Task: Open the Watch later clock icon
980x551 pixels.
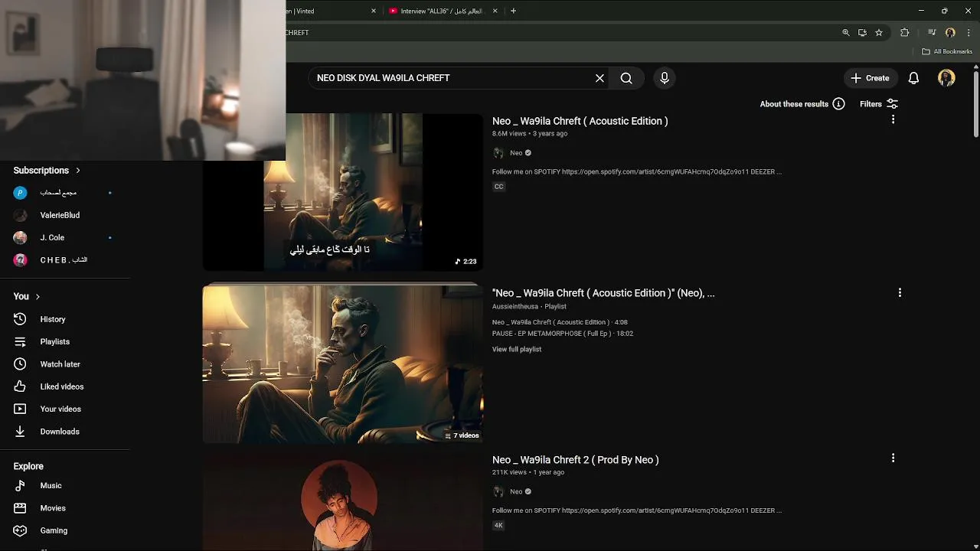Action: (21, 364)
